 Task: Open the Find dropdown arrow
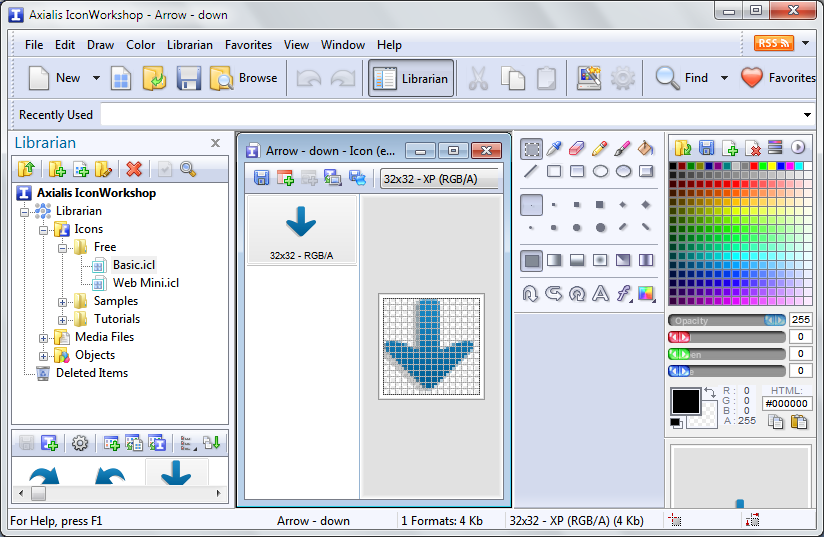click(x=724, y=78)
